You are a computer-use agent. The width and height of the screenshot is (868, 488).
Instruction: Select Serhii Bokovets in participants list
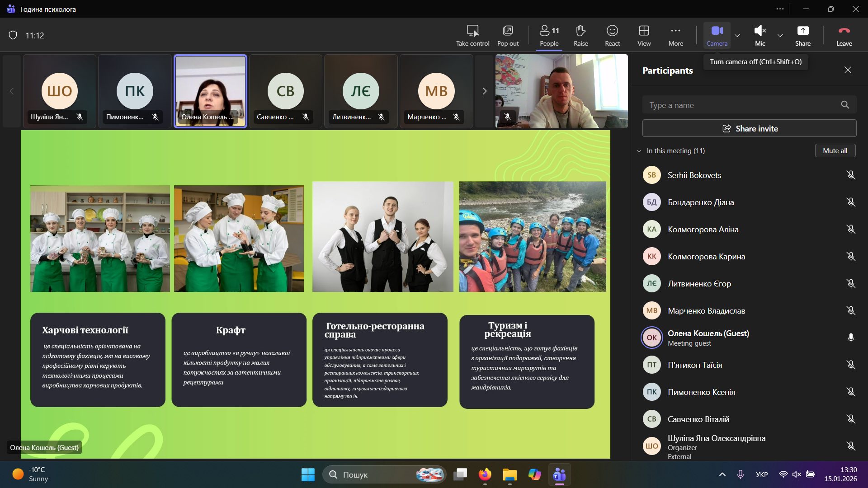pyautogui.click(x=694, y=175)
